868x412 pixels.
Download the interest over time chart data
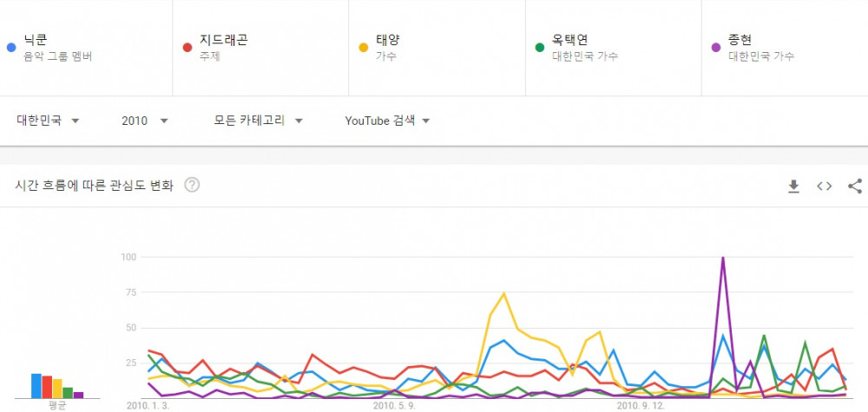point(794,186)
